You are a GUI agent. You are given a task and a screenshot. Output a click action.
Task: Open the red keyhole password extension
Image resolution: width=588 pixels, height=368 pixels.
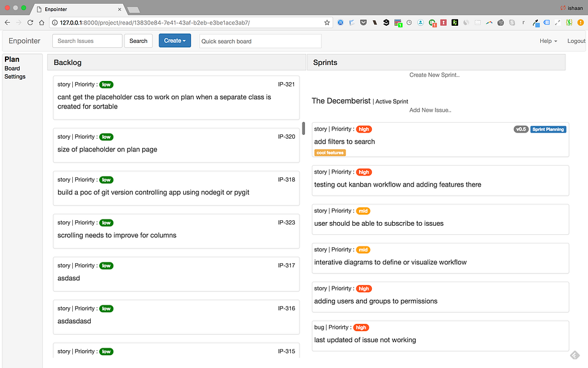[443, 23]
